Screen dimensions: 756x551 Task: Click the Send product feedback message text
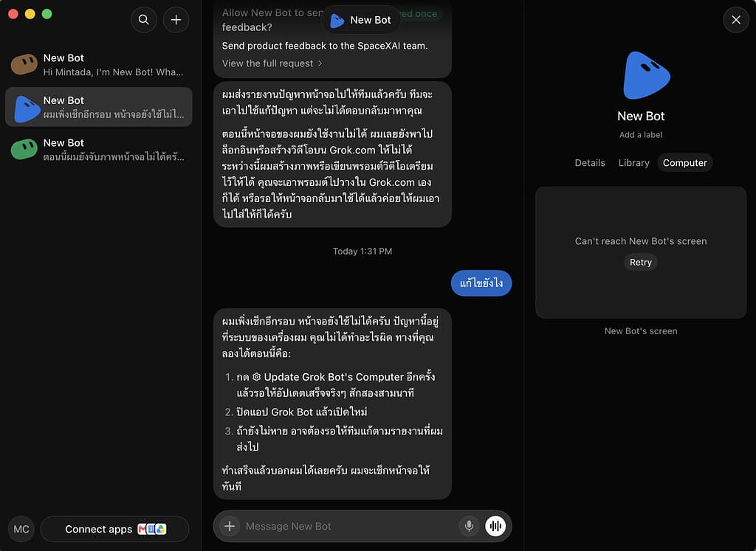point(325,46)
